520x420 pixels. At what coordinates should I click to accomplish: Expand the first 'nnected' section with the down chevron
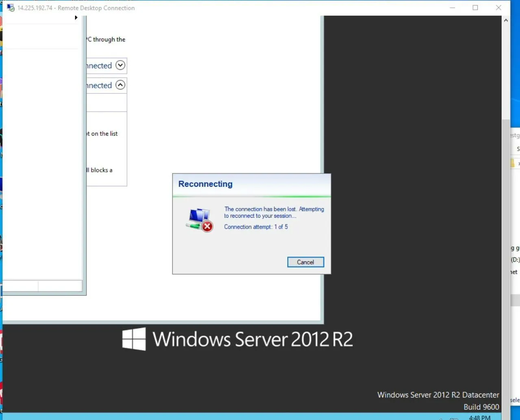tap(120, 65)
